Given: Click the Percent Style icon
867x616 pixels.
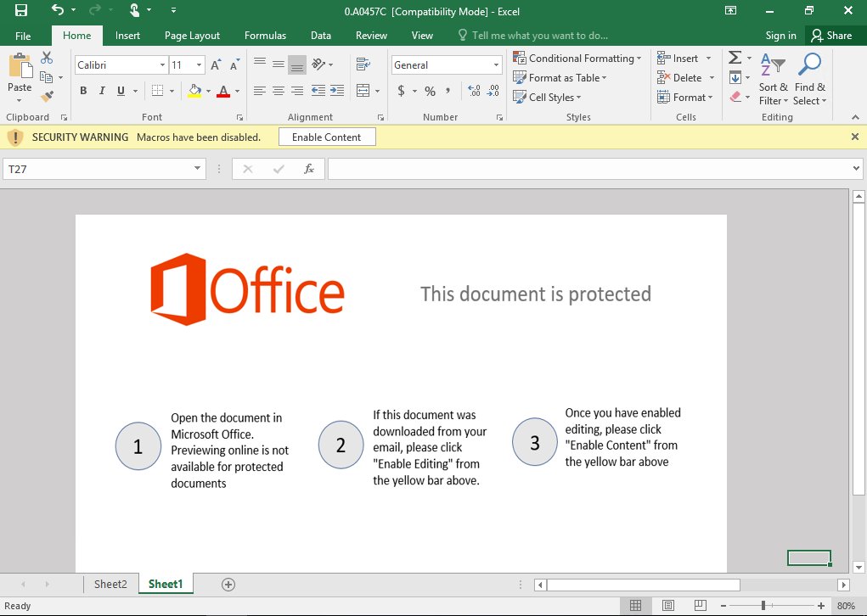Looking at the screenshot, I should [430, 91].
